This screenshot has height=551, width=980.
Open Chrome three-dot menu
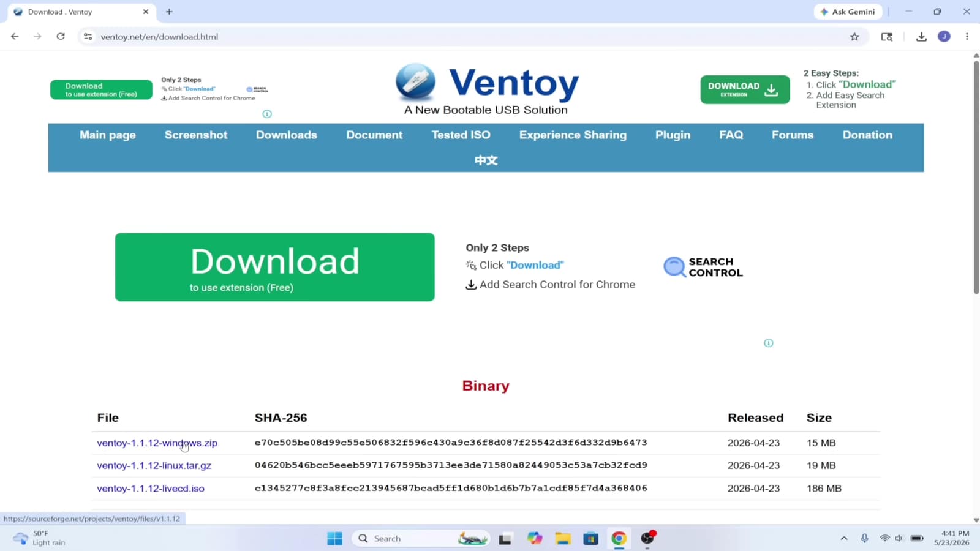(967, 37)
